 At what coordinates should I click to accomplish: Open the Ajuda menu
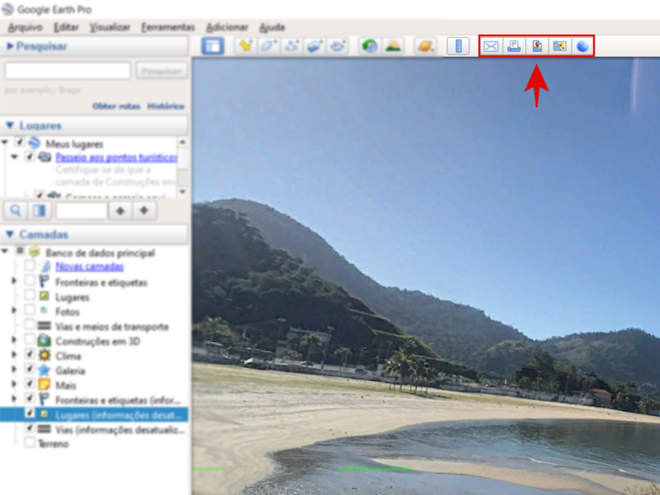pyautogui.click(x=272, y=27)
